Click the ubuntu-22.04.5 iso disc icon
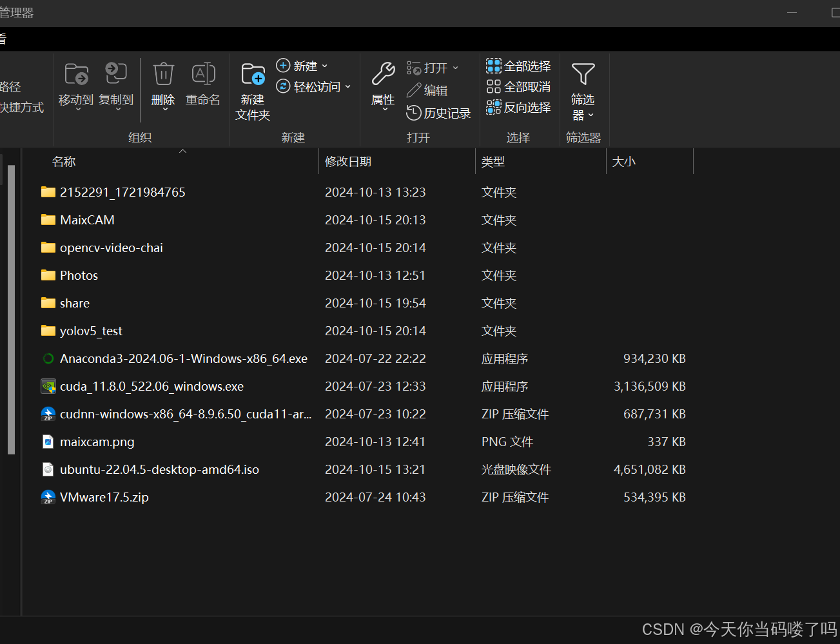 click(48, 469)
